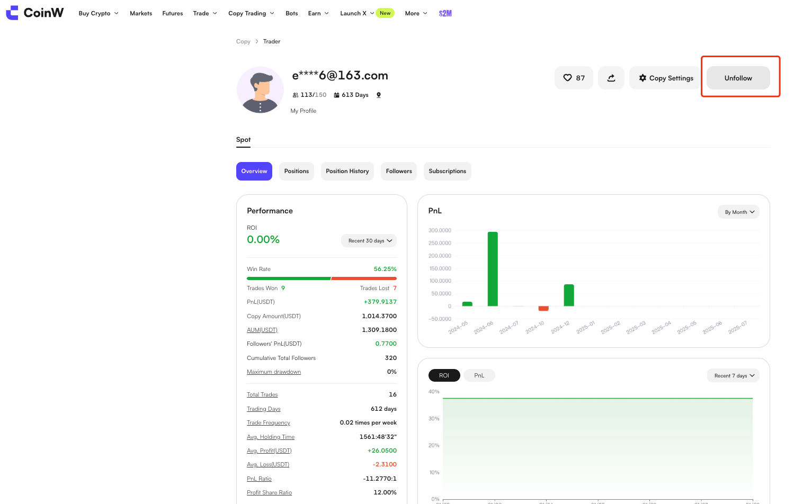The height and width of the screenshot is (504, 812).
Task: Expand the By Month selector
Action: tap(738, 212)
